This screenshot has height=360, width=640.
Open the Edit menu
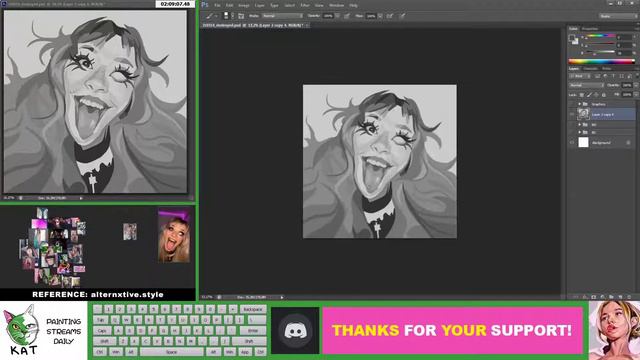[229, 5]
